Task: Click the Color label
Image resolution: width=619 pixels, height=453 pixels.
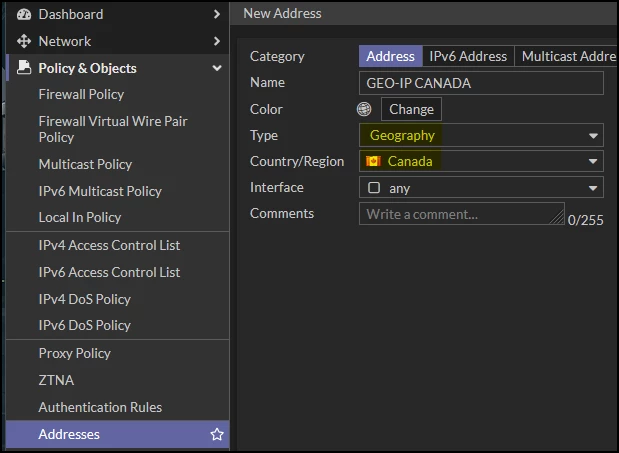Action: [266, 109]
